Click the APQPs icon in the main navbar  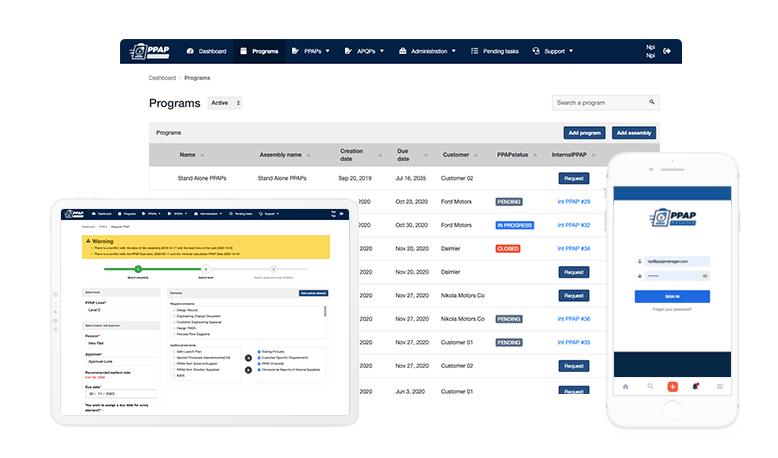click(348, 51)
